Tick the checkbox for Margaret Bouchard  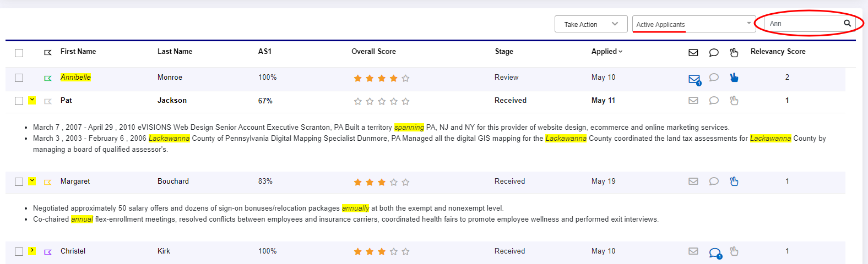(x=19, y=182)
